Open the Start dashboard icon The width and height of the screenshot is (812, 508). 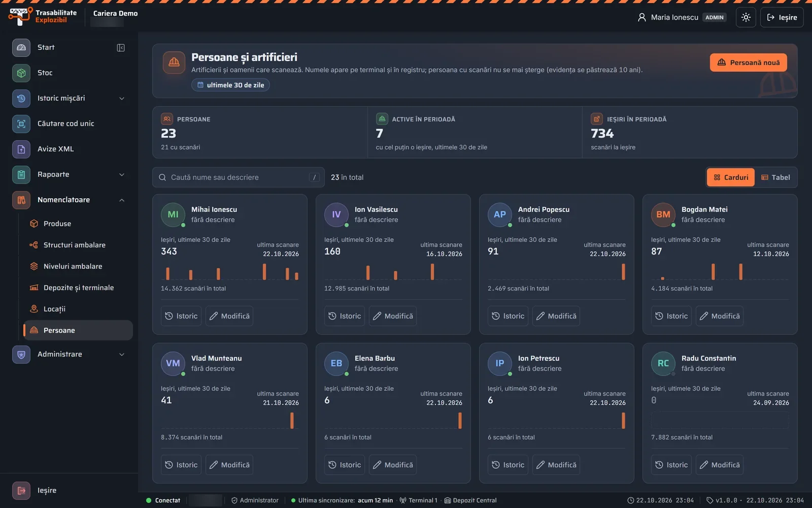click(21, 47)
